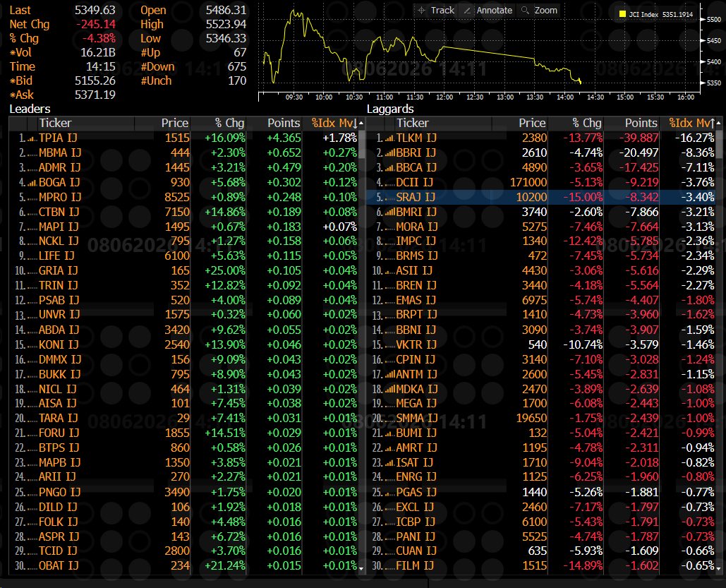Click the 5450 price axis label
This screenshot has width=726, height=588.
pyautogui.click(x=714, y=40)
